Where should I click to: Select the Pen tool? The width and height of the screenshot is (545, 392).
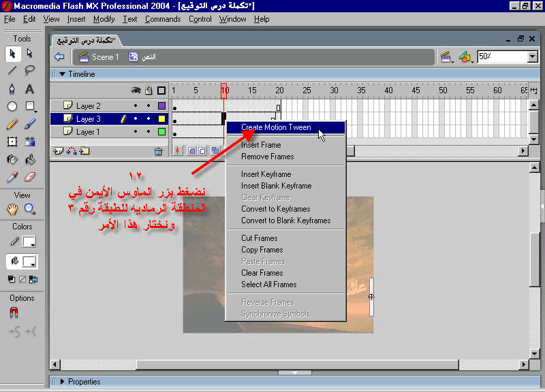12,89
